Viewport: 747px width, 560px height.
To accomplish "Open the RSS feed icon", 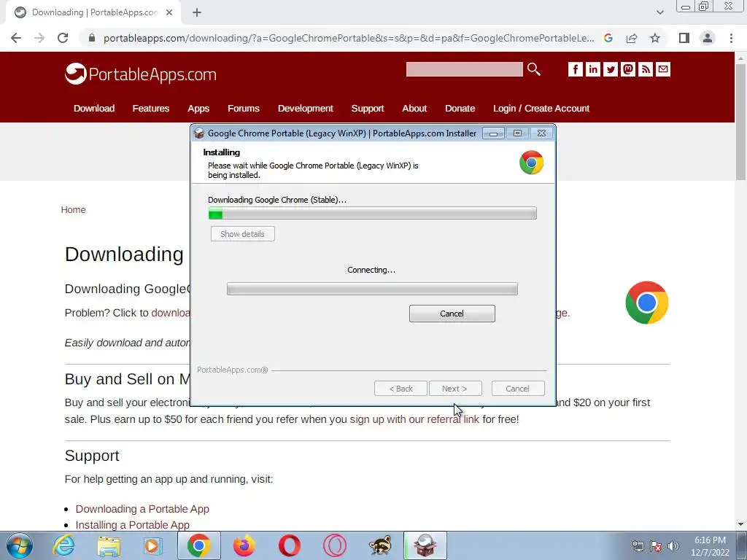I will (646, 69).
